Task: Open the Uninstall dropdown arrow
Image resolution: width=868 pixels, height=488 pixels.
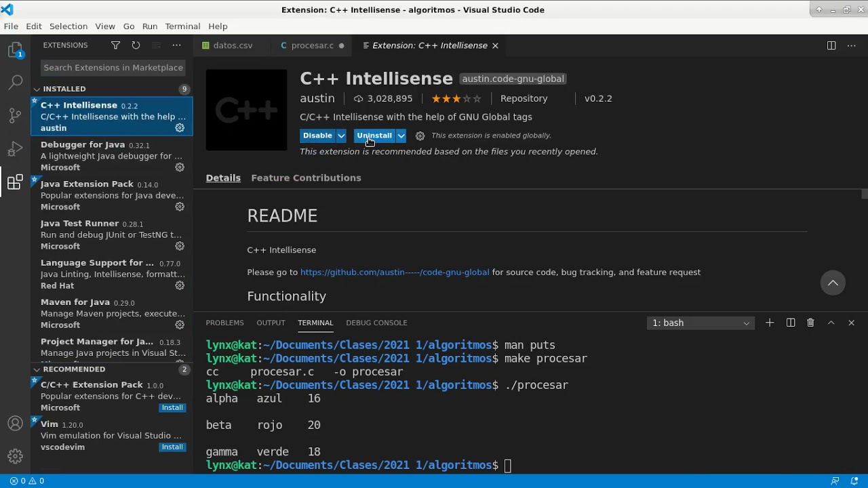Action: coord(401,136)
